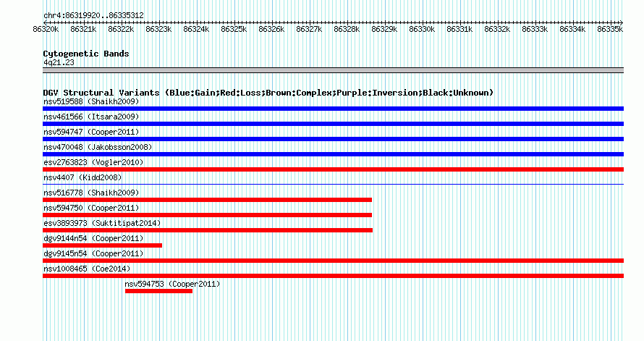
Task: Open nsv594747 (Cooper2011) variant entry
Action: (x=91, y=132)
